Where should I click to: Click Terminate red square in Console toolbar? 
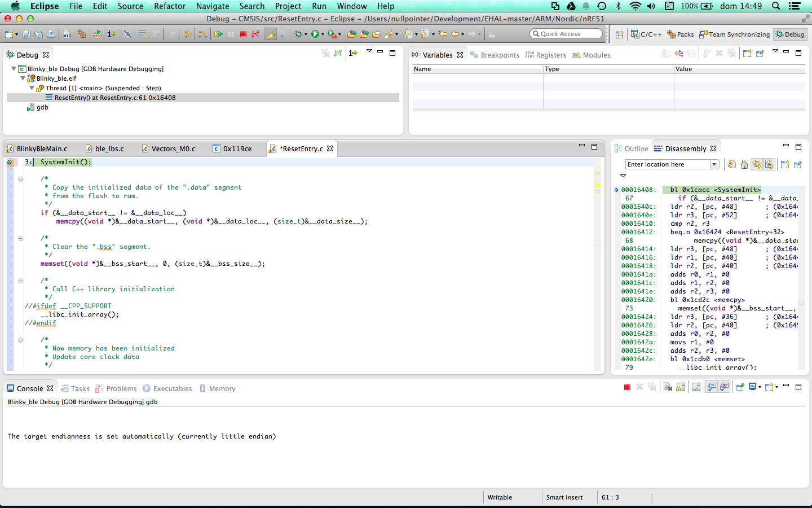point(627,387)
